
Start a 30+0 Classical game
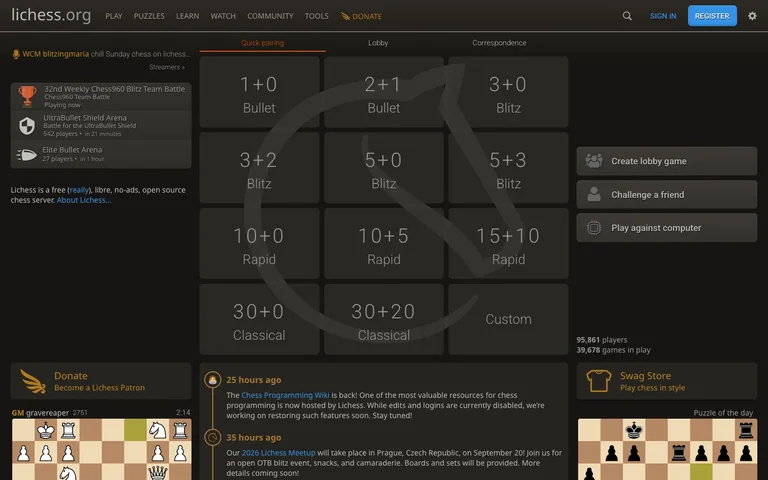[259, 319]
